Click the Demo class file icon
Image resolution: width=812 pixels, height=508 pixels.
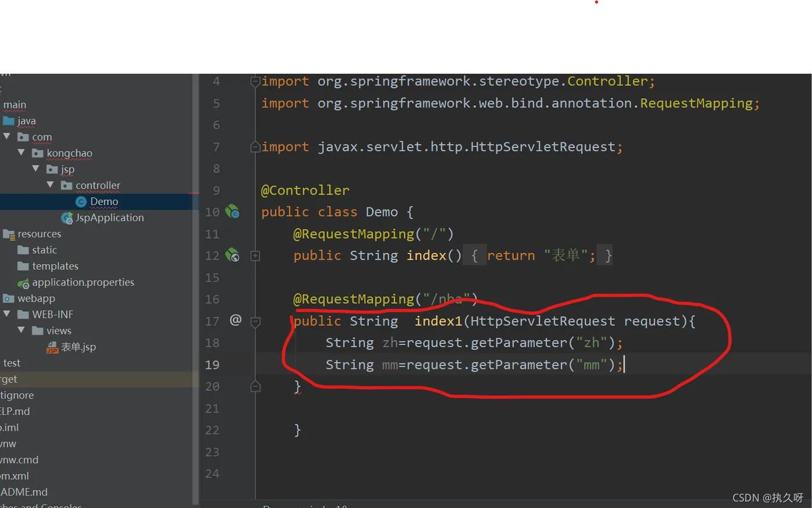pos(81,201)
